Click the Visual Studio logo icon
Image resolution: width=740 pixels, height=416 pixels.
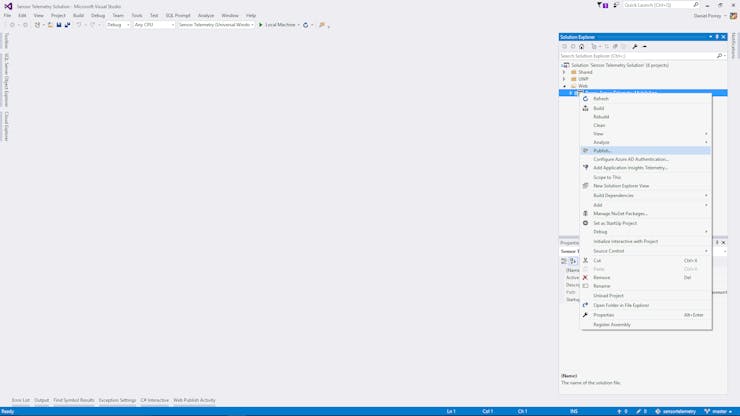8,6
